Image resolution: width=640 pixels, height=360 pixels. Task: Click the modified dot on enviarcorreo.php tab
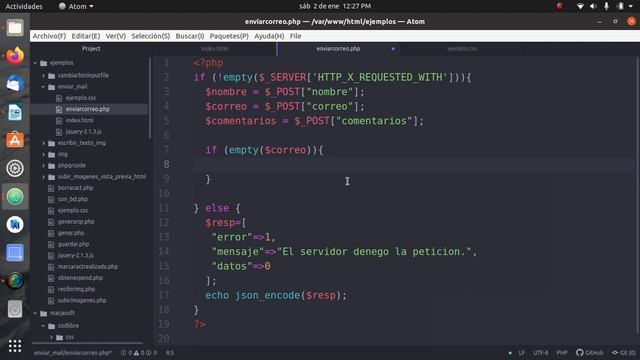(393, 49)
